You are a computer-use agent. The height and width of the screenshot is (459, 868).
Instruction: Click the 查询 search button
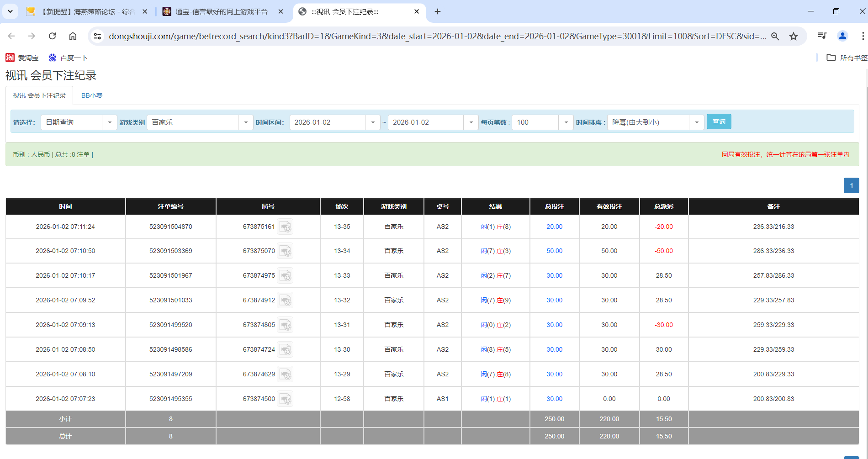coord(719,121)
